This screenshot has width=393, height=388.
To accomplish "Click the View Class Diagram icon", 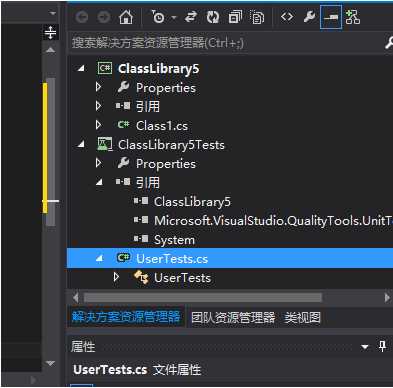I will pos(353,17).
